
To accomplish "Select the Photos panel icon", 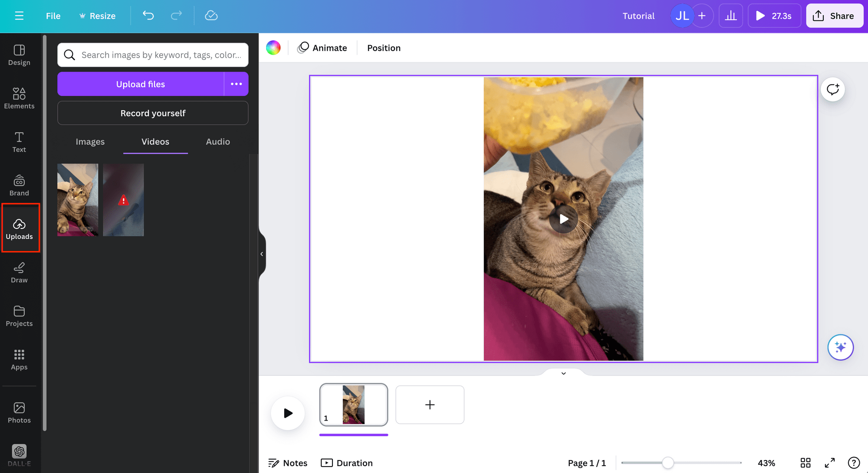I will click(19, 412).
